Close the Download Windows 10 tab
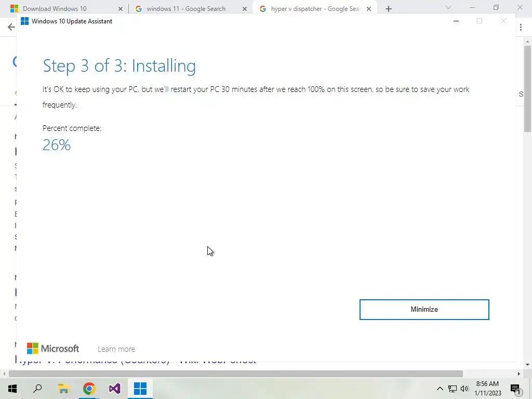 [x=120, y=9]
